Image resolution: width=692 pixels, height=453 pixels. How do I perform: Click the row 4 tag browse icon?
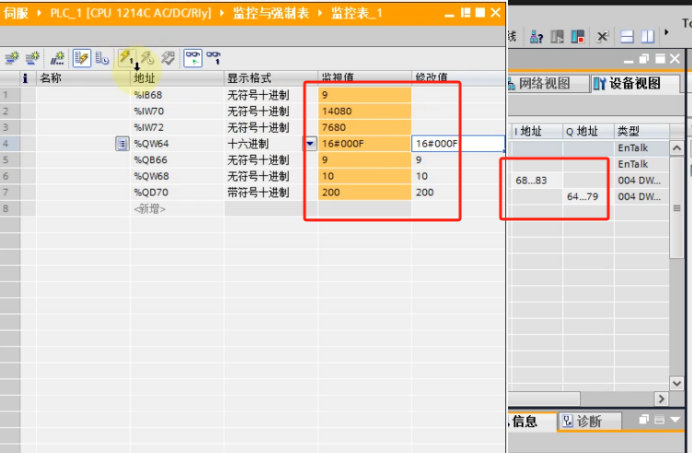click(x=122, y=143)
